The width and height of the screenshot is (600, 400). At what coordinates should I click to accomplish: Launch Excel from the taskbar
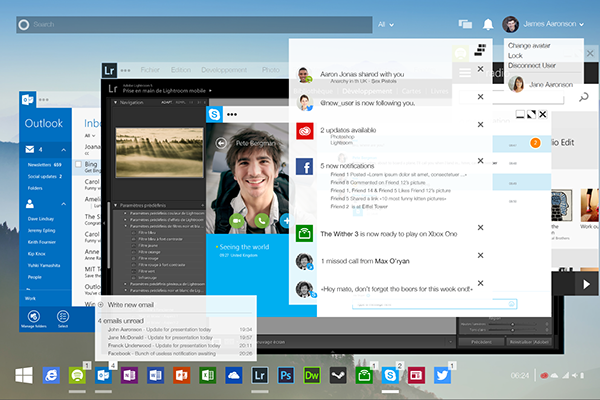(x=207, y=375)
